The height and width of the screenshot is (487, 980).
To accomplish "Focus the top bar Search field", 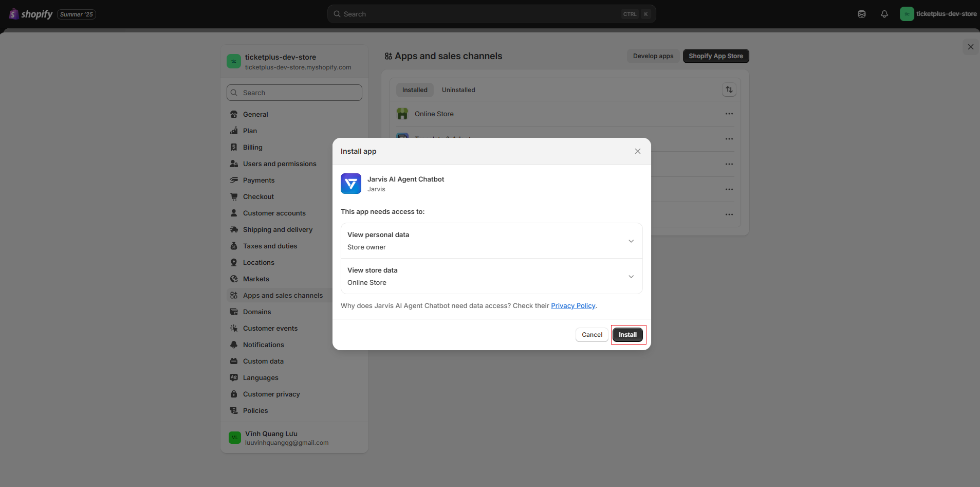I will tap(492, 14).
